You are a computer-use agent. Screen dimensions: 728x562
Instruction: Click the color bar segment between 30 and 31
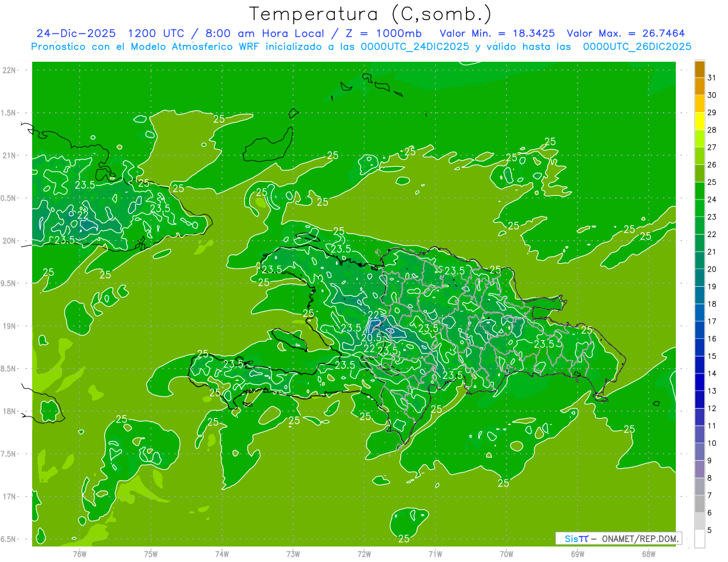coord(699,87)
